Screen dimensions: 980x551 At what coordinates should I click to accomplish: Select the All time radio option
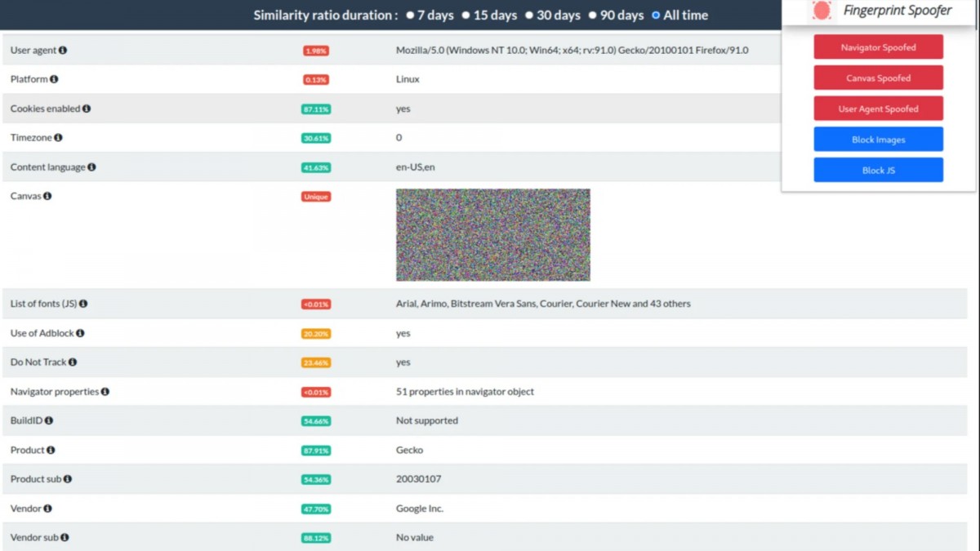click(x=656, y=16)
